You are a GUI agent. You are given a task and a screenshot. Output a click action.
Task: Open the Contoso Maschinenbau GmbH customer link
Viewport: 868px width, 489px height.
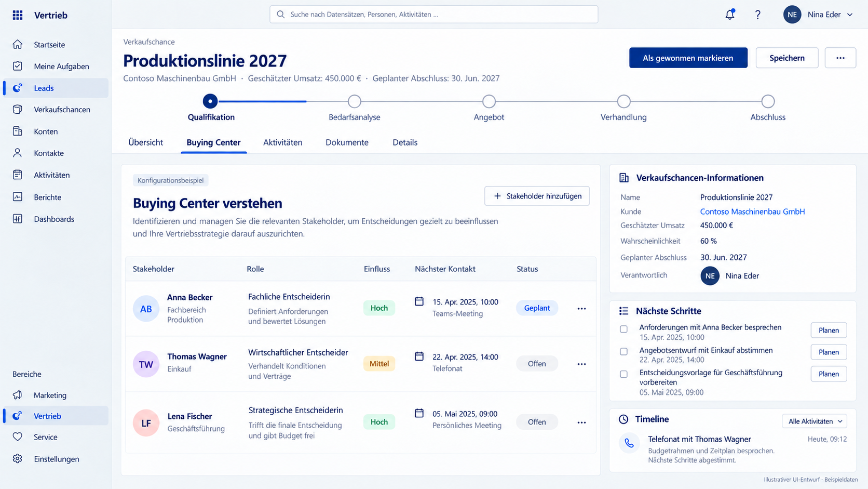click(x=753, y=212)
